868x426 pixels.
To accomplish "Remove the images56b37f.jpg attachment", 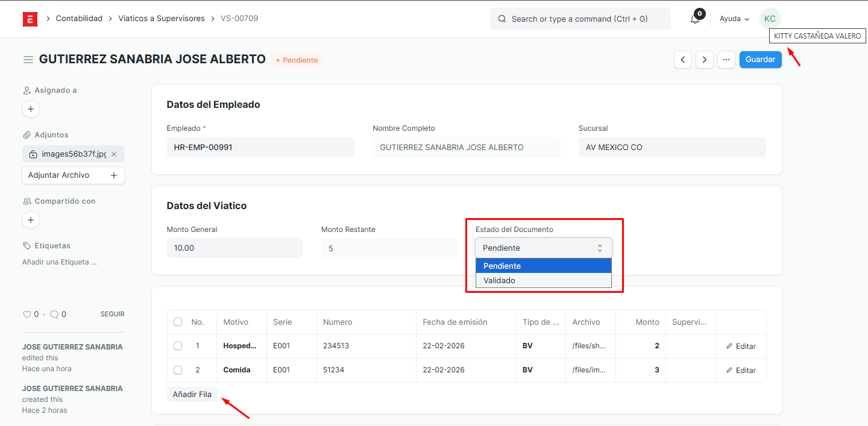I will point(114,154).
